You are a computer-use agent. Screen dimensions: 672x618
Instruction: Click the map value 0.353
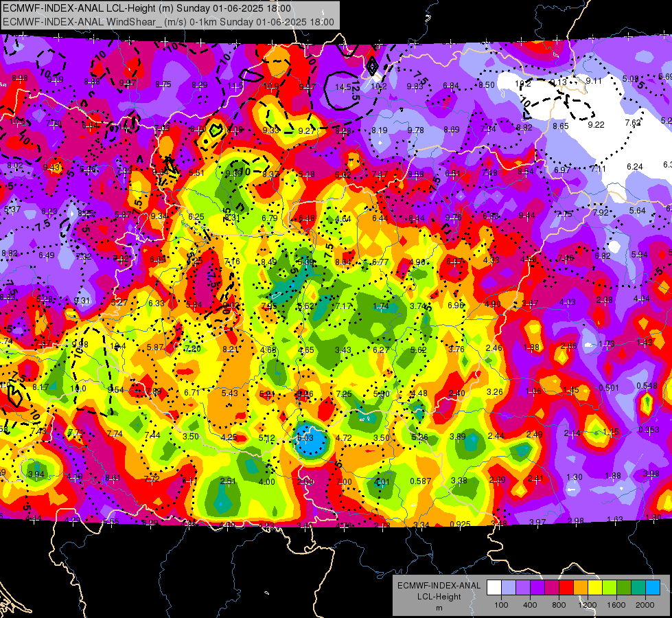tap(649, 430)
